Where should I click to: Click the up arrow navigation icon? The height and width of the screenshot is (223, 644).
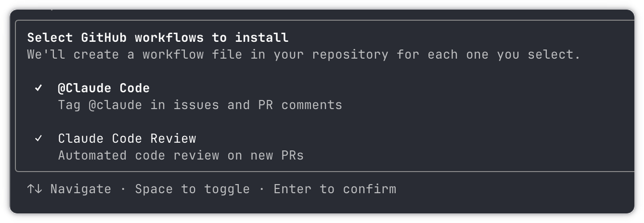31,189
